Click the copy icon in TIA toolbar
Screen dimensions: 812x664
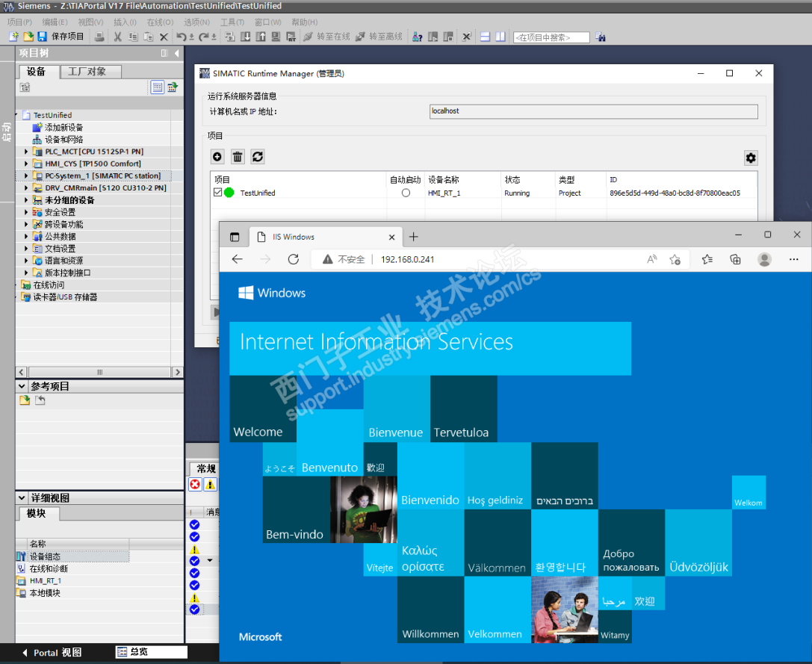tap(133, 37)
